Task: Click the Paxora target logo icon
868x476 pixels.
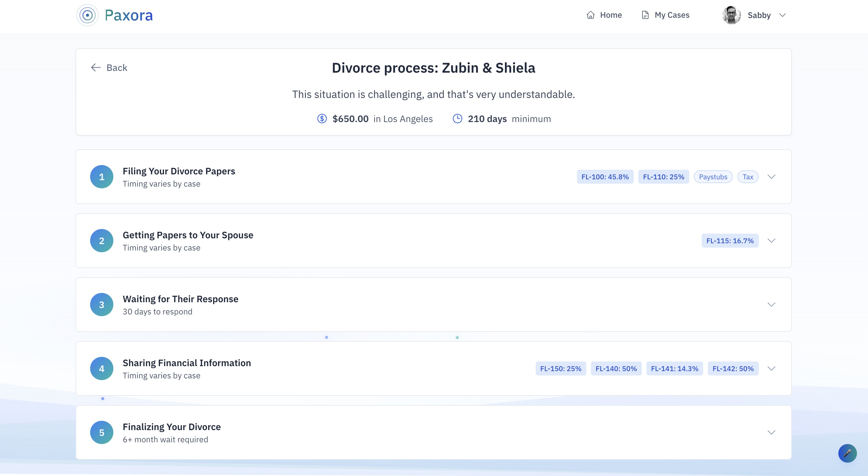Action: click(x=87, y=15)
